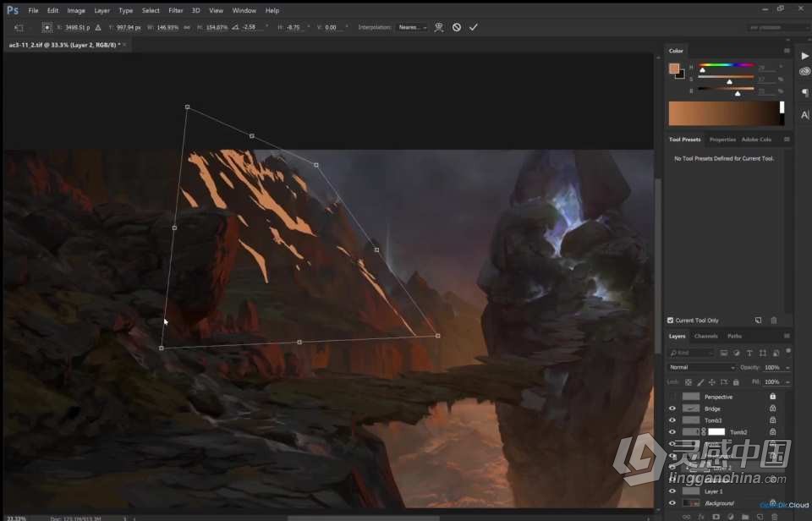Screen dimensions: 812x521
Task: Filter layers by pixel layer icon
Action: tap(723, 354)
